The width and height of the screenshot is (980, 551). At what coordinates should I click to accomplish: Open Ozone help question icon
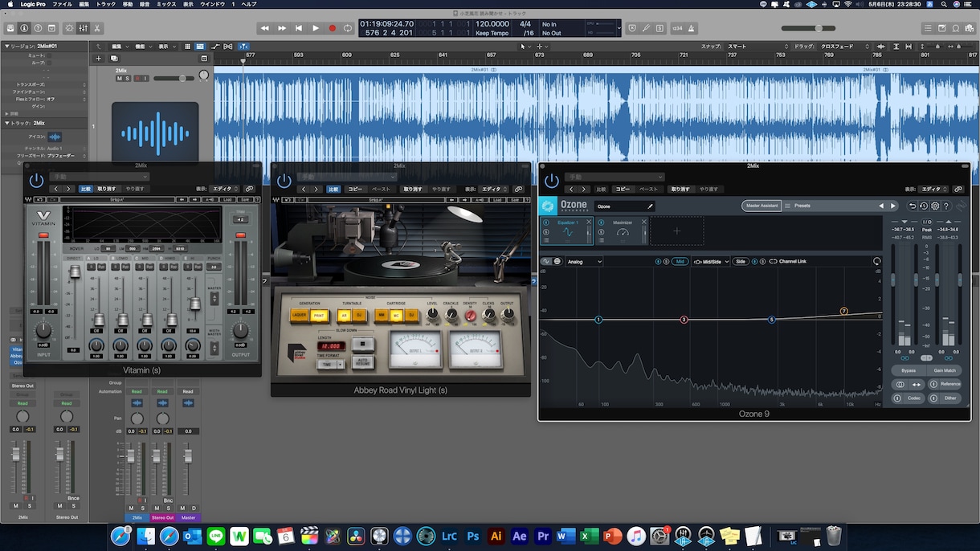pyautogui.click(x=946, y=206)
